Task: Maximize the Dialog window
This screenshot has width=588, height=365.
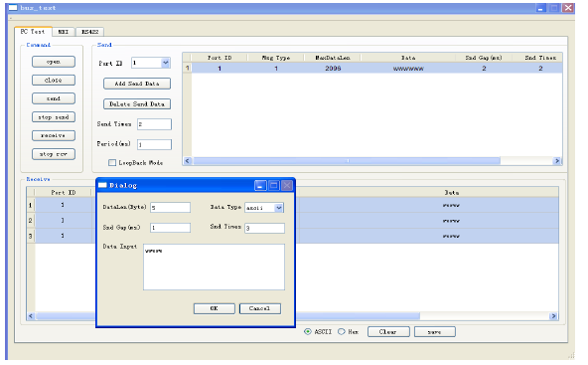Action: pyautogui.click(x=274, y=185)
